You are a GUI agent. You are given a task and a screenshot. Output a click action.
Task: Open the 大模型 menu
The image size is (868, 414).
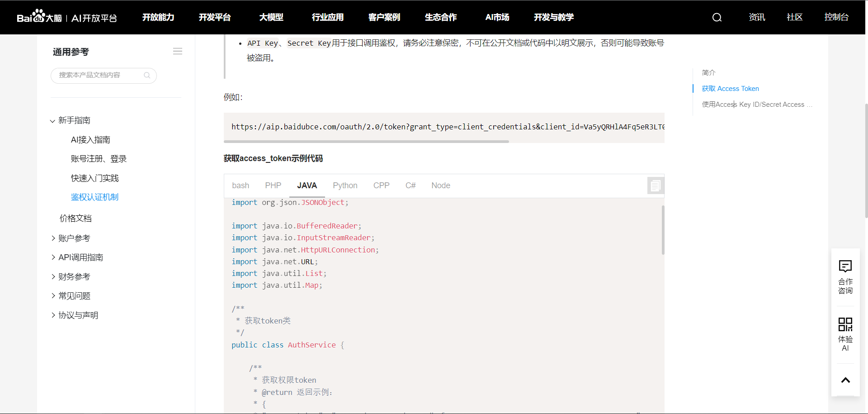coord(271,17)
